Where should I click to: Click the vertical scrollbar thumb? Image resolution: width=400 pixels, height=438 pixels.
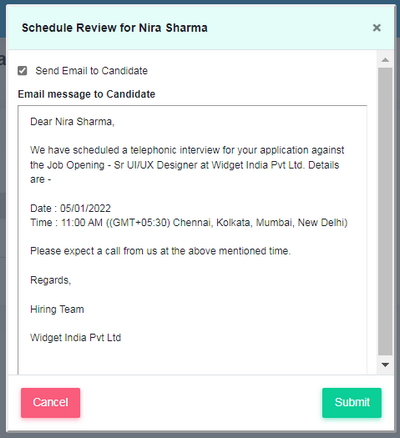tap(385, 212)
